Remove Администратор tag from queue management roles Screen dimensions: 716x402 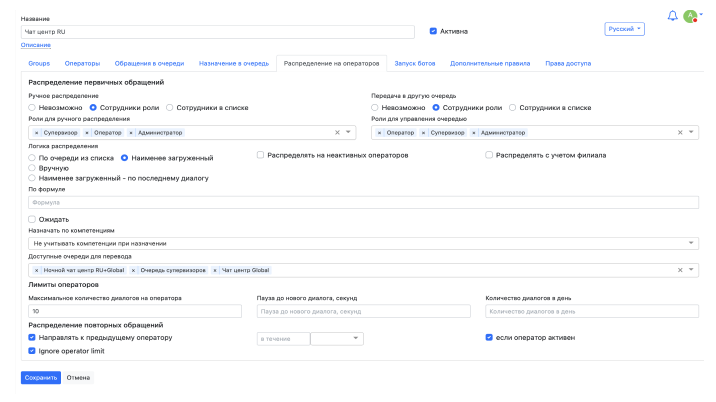(474, 132)
